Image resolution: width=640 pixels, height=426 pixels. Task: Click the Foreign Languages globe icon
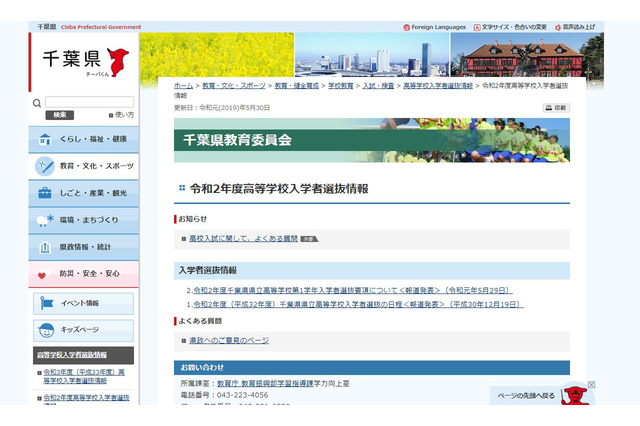pyautogui.click(x=406, y=27)
